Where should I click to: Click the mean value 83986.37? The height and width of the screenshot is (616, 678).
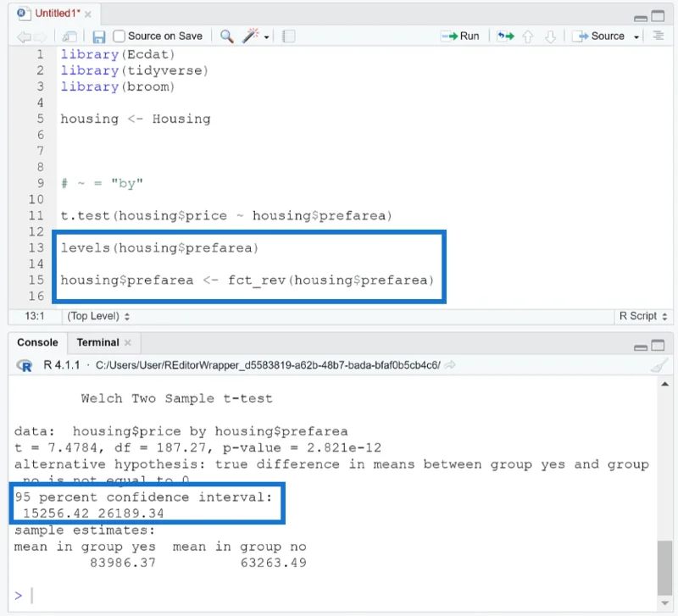(x=123, y=563)
